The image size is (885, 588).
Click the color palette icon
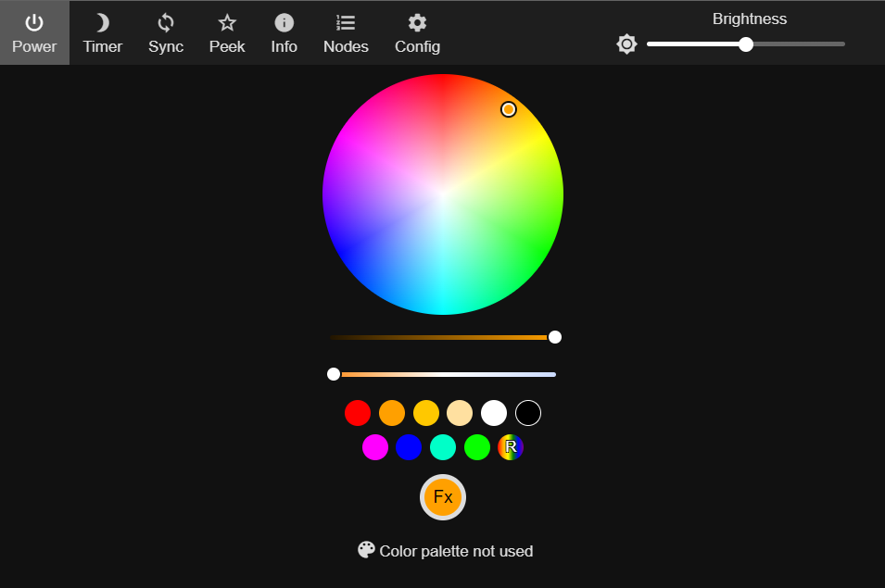[x=366, y=550]
